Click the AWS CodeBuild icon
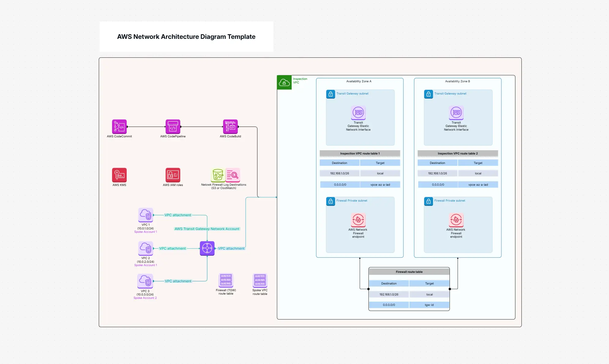Screen dimensions: 609x364 (x=230, y=127)
